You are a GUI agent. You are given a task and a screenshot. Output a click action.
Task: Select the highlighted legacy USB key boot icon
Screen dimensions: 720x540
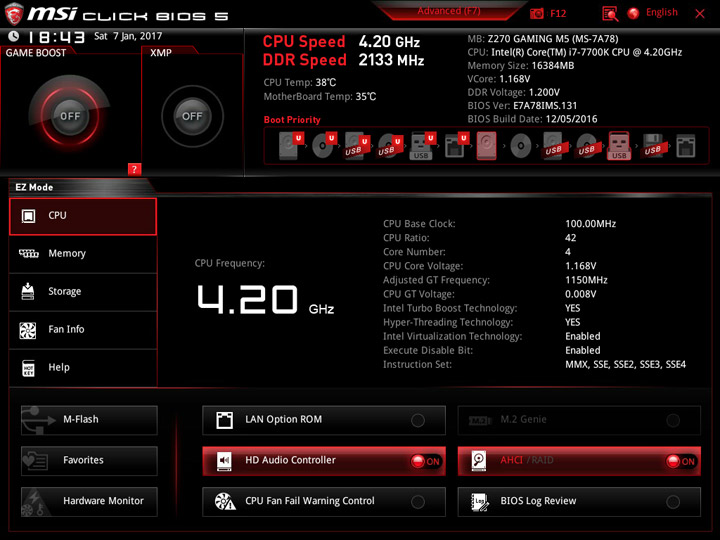pyautogui.click(x=619, y=146)
